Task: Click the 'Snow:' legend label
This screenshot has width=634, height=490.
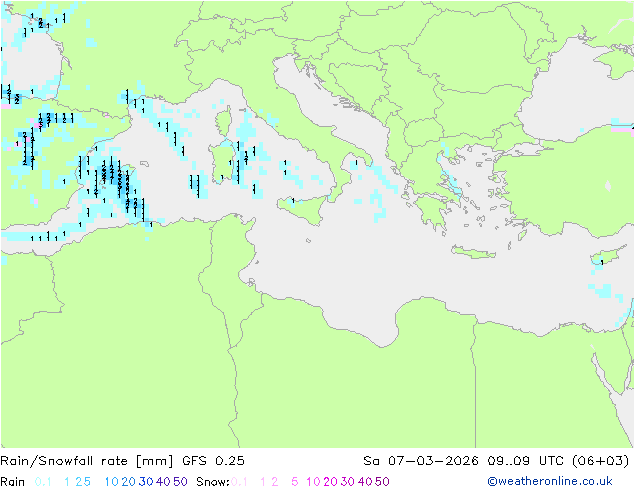Action: [x=213, y=482]
